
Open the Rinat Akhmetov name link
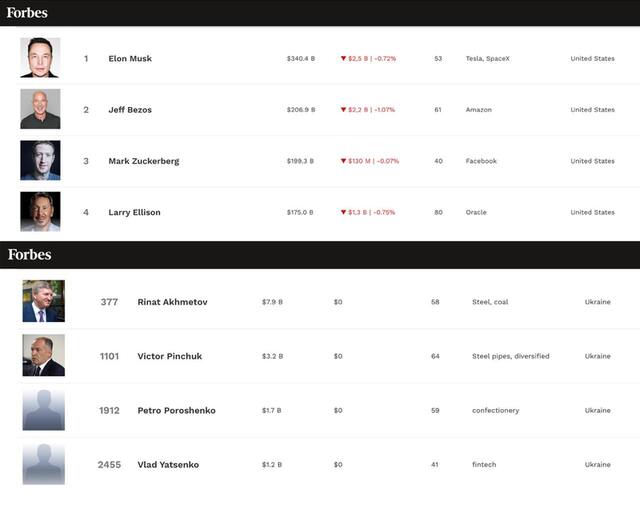[x=172, y=302]
